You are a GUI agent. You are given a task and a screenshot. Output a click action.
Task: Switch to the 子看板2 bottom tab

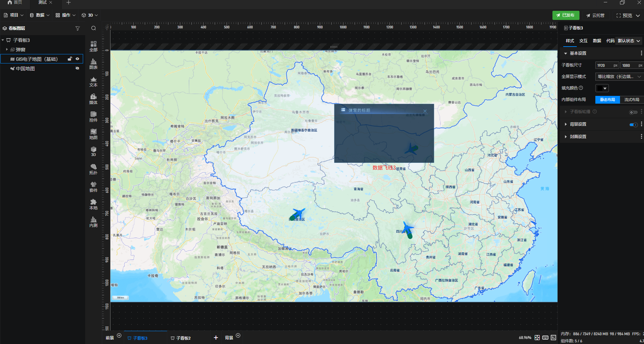(181, 338)
